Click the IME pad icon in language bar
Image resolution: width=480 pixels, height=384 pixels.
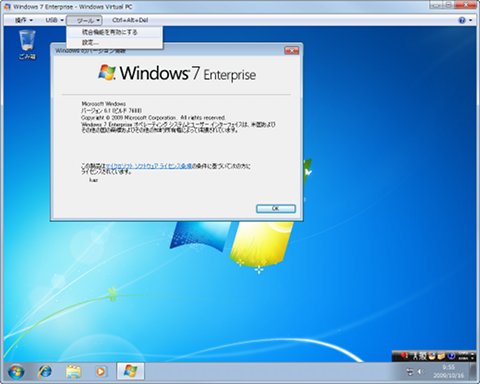(x=432, y=356)
